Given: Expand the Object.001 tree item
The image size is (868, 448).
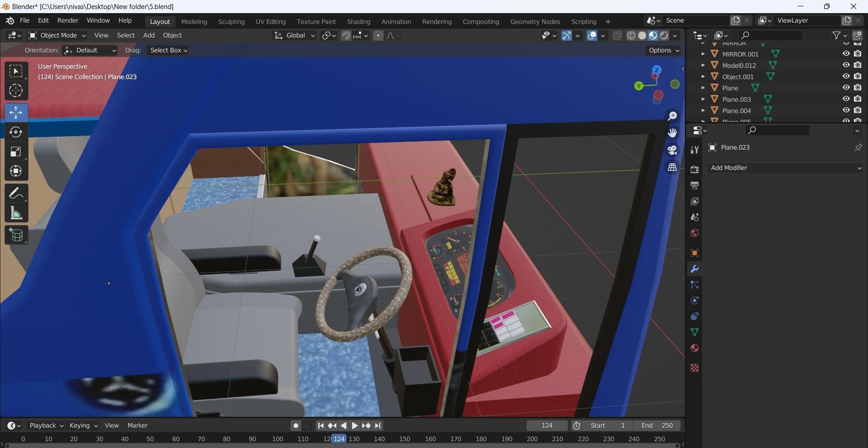Looking at the screenshot, I should 703,76.
